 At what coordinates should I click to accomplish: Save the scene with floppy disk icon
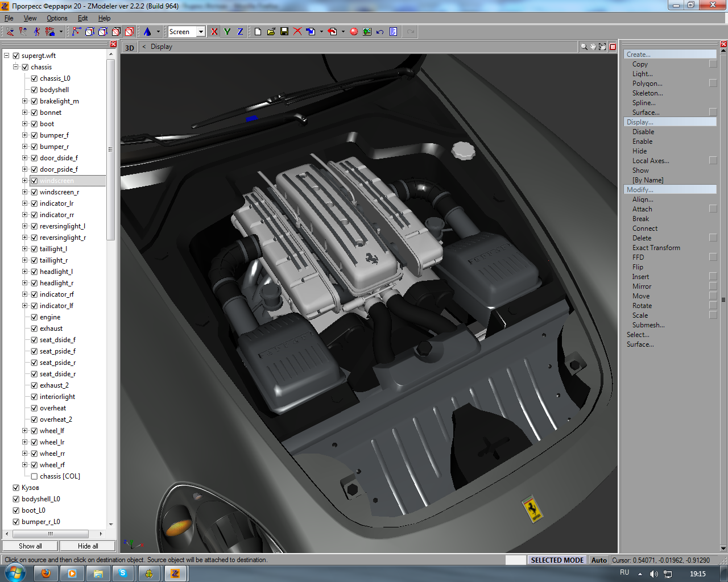click(284, 32)
